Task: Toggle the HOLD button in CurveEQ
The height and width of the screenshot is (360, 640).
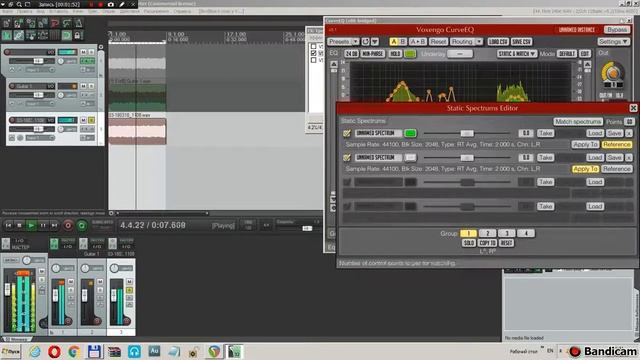Action: click(395, 54)
